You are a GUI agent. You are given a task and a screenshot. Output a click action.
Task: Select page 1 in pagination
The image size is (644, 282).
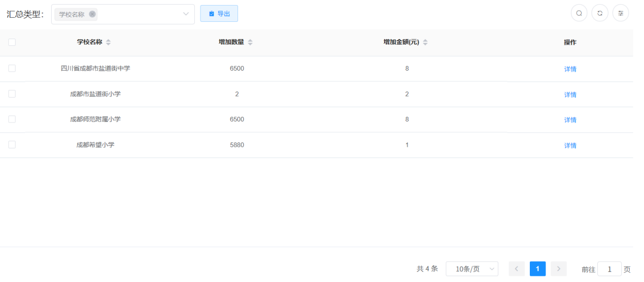pyautogui.click(x=537, y=269)
